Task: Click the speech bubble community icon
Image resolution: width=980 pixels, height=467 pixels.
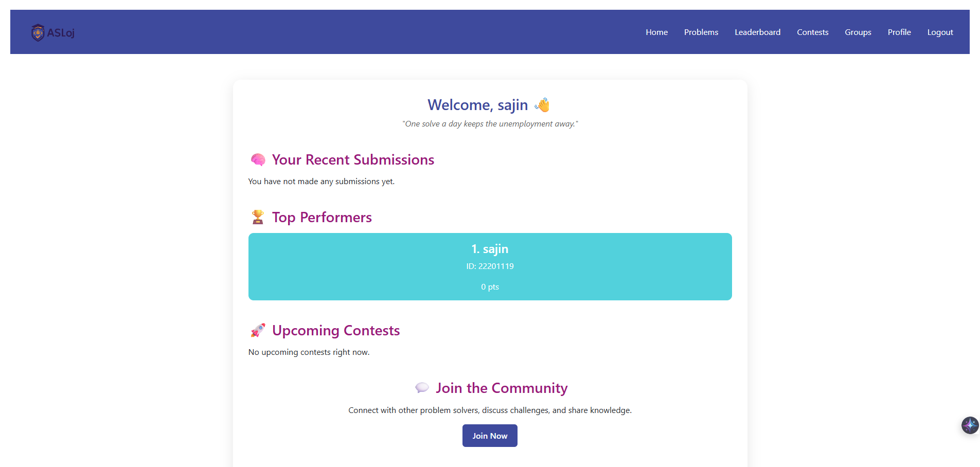Action: [422, 388]
